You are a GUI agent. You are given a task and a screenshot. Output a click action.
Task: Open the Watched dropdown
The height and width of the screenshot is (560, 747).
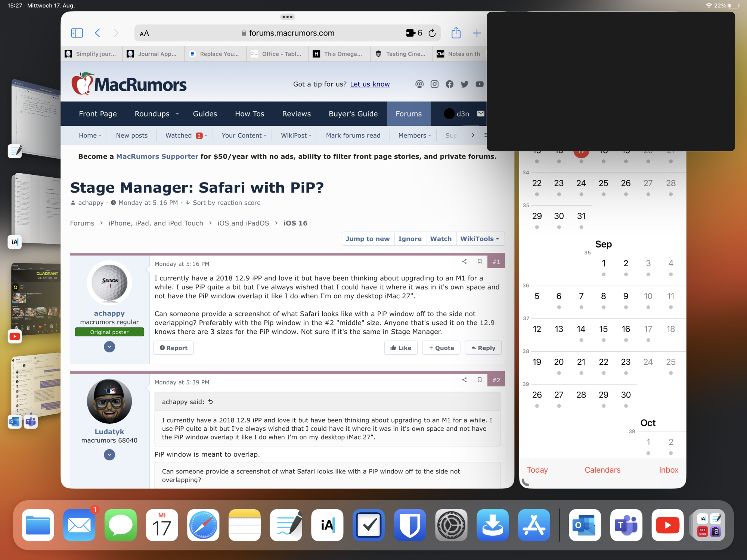point(206,136)
